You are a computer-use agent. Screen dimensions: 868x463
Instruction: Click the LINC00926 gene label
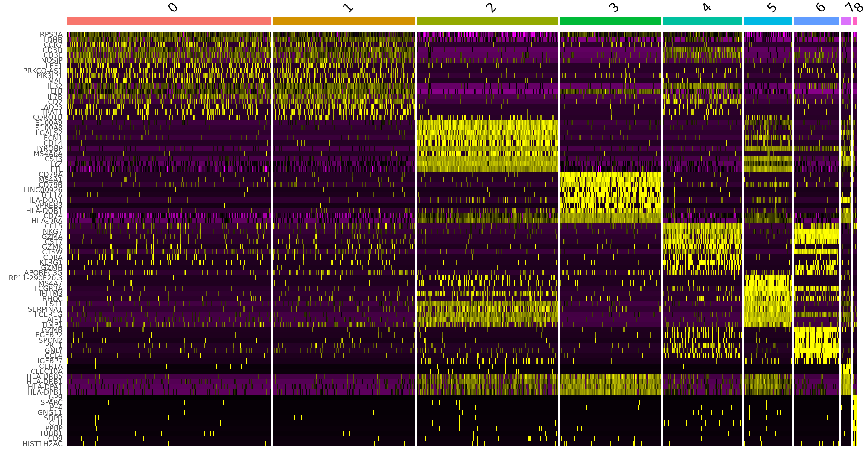[43, 190]
